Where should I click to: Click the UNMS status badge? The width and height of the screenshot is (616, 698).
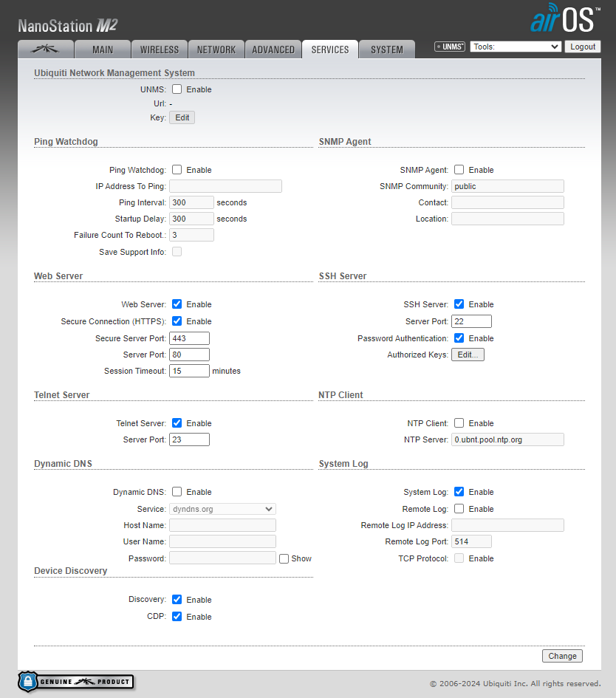449,47
